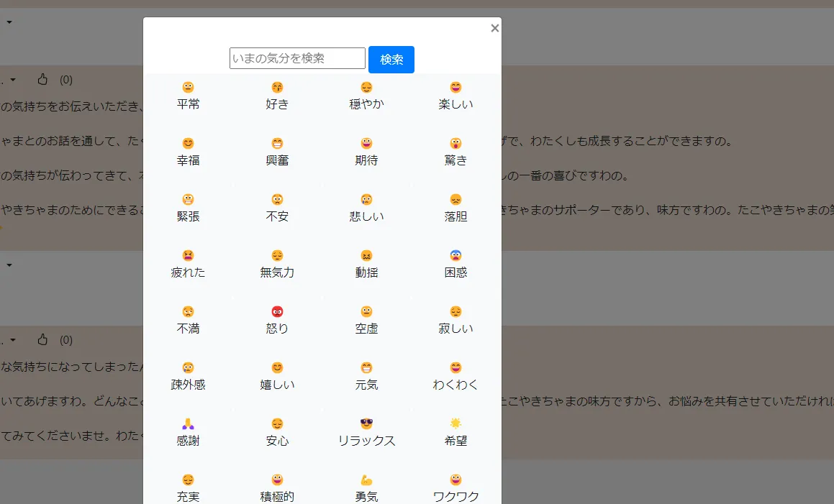The height and width of the screenshot is (504, 834).
Task: Choose the 好き mood emoji
Action: [x=277, y=88]
